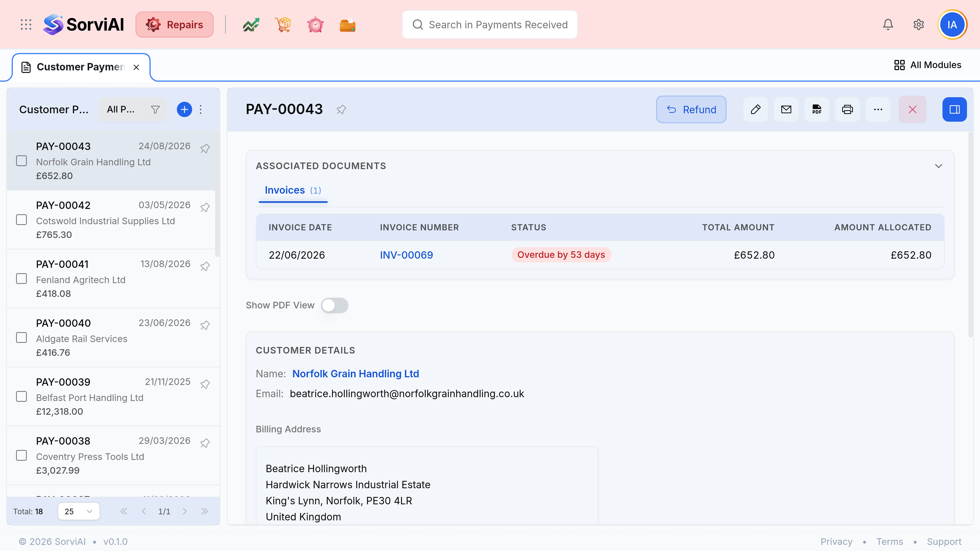Pin PAY-00043 in the list
Image resolution: width=980 pixels, height=551 pixels.
click(205, 148)
